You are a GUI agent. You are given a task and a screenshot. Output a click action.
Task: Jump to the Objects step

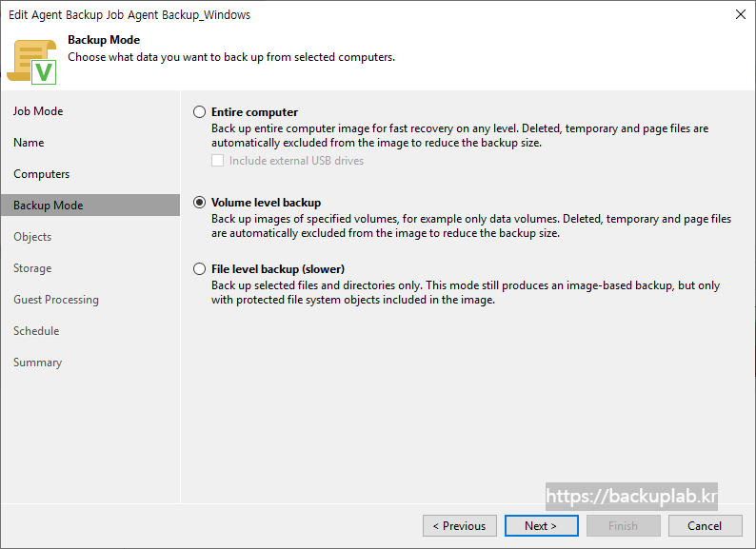(32, 237)
